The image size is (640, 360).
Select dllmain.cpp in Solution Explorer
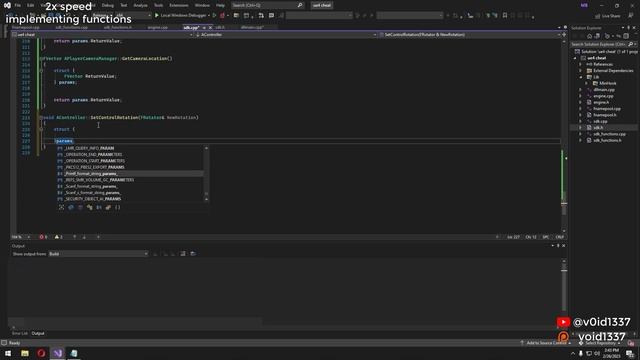click(x=604, y=90)
